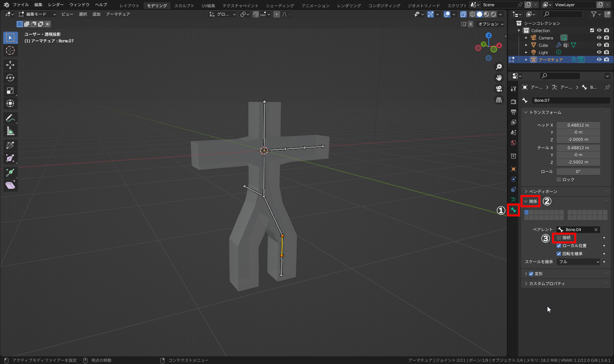The image size is (614, 364).
Task: Select the Scale tool
Action: click(x=10, y=91)
